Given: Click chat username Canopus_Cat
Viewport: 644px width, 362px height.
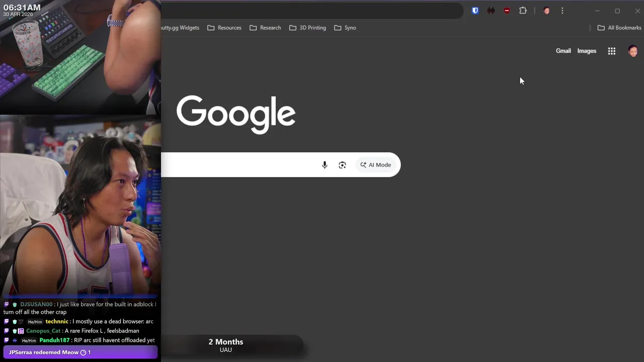Looking at the screenshot, I should [43, 331].
